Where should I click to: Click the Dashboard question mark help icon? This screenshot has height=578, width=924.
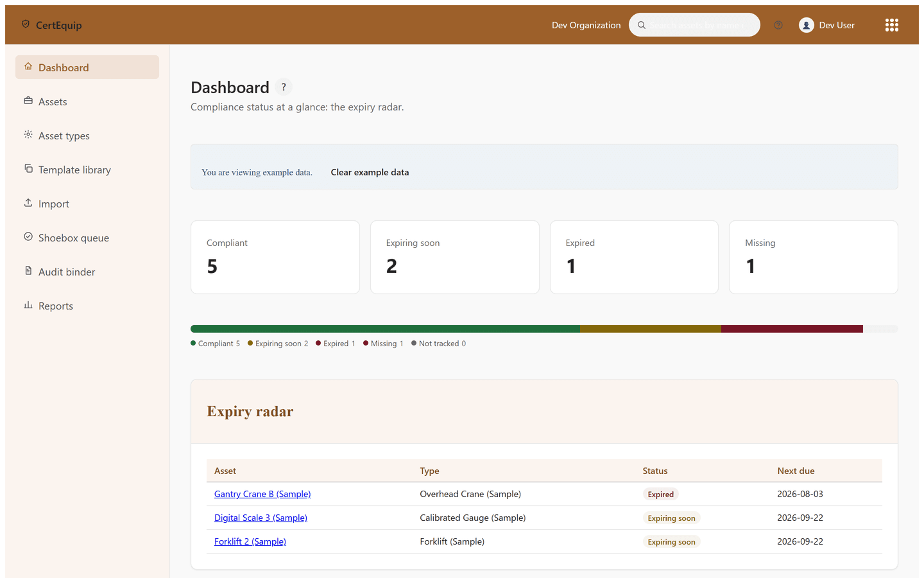coord(284,87)
